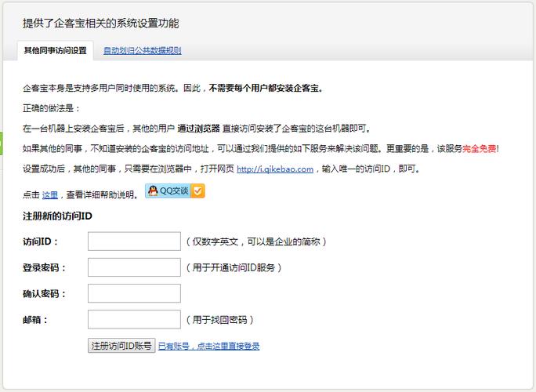This screenshot has width=536, height=392.
Task: Select the 访问ID: field label
Action: [40, 241]
